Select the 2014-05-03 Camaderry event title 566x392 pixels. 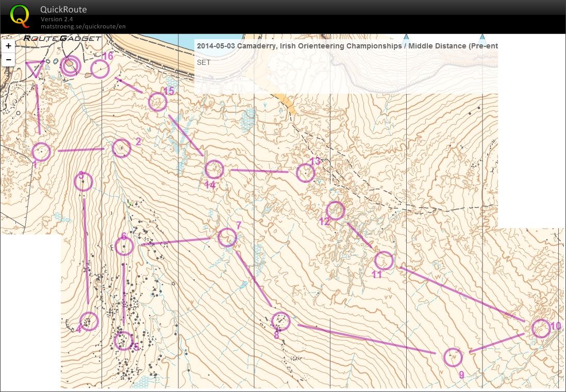(347, 46)
